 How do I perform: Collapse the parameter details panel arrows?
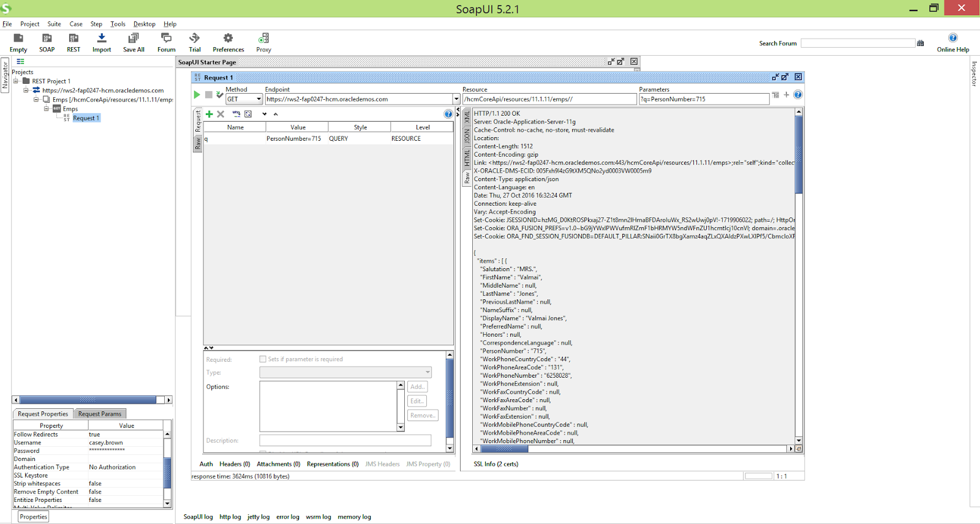tap(209, 348)
